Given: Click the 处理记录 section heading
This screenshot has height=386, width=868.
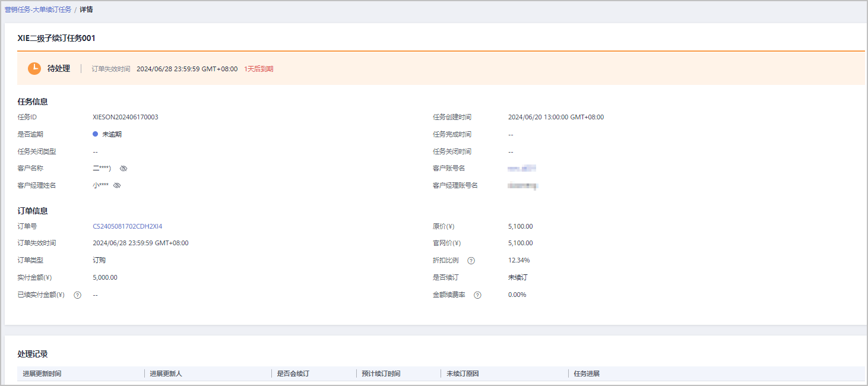Looking at the screenshot, I should 33,354.
